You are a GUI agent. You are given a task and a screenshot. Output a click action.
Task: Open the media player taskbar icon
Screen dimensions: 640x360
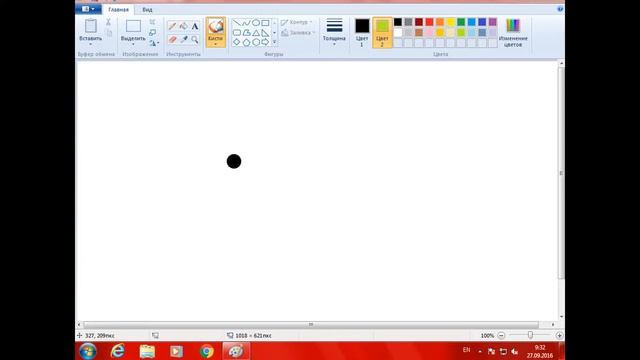pos(177,351)
